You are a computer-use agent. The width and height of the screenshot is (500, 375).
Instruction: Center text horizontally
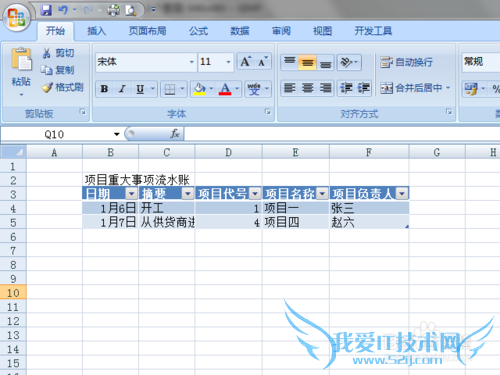click(x=307, y=88)
